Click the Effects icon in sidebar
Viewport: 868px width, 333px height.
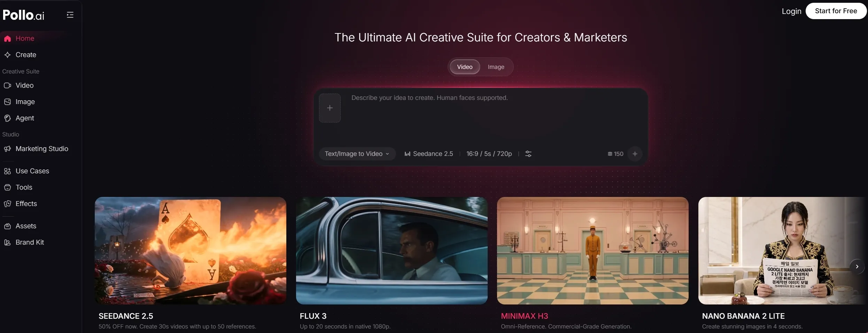(x=7, y=204)
